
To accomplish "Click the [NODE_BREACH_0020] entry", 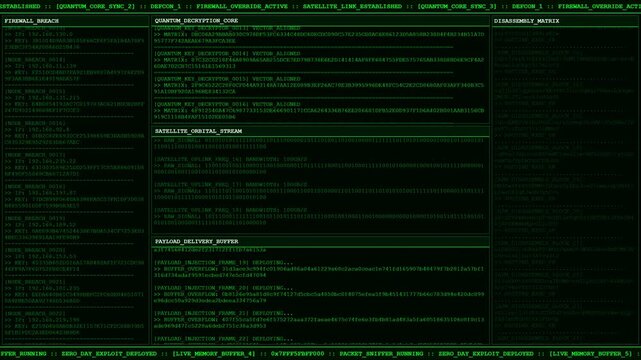I will click(35, 250).
